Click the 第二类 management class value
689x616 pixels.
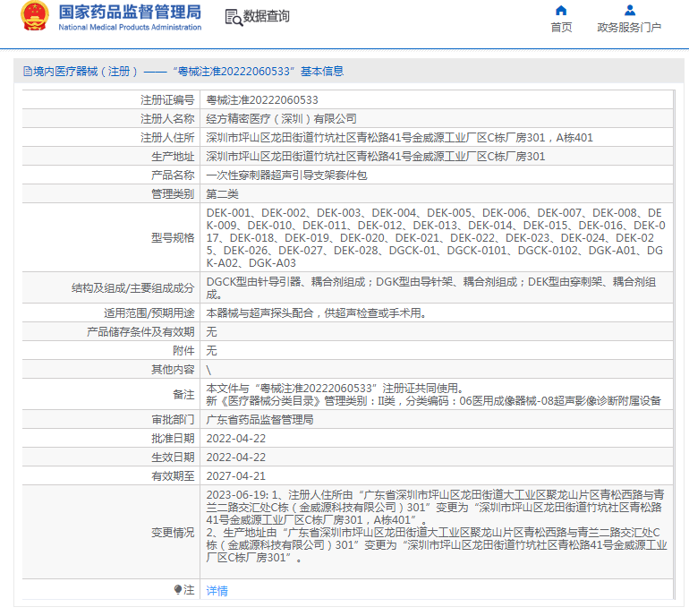coord(222,194)
